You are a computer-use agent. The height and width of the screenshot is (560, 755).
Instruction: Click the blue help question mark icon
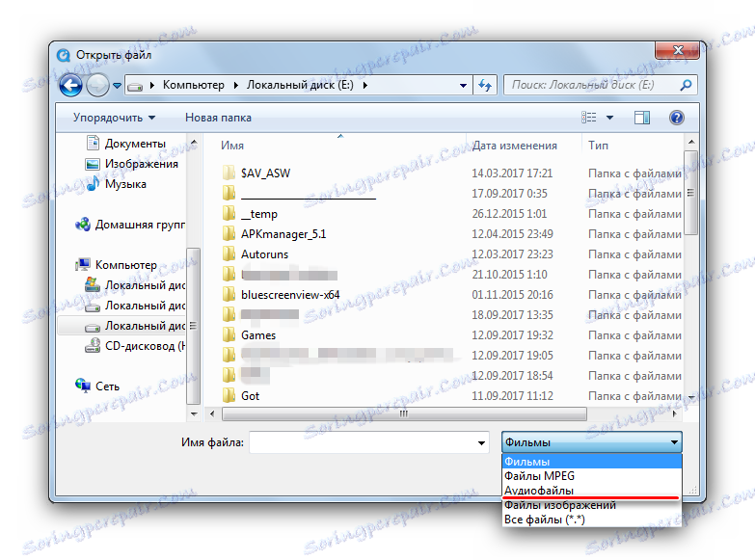coord(677,118)
